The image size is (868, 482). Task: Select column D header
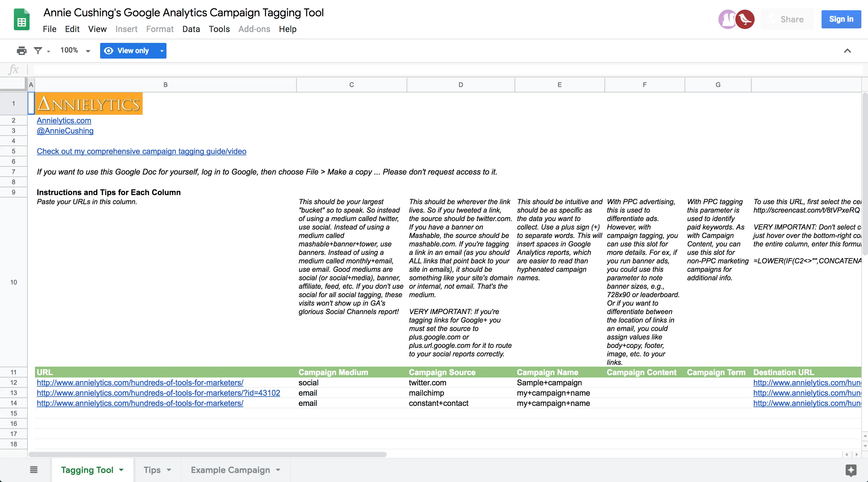(x=460, y=85)
